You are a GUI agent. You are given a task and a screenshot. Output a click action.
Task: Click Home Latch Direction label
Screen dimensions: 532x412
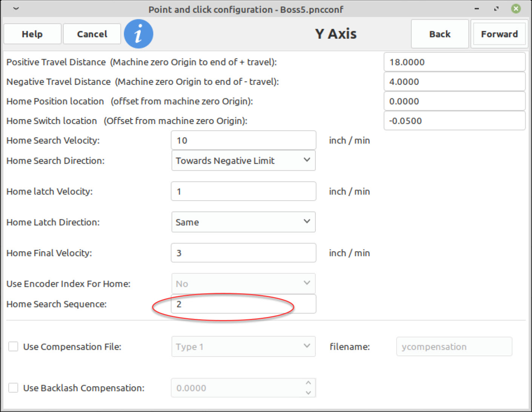coord(53,222)
